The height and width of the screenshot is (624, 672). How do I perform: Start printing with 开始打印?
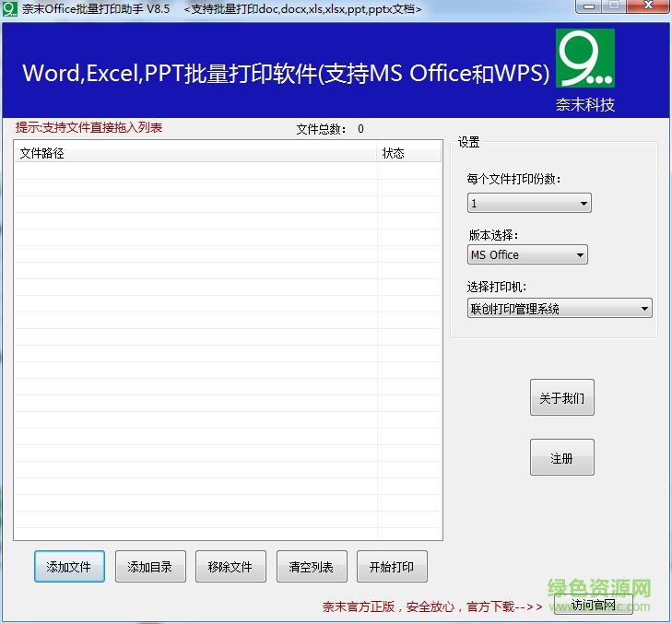[392, 567]
